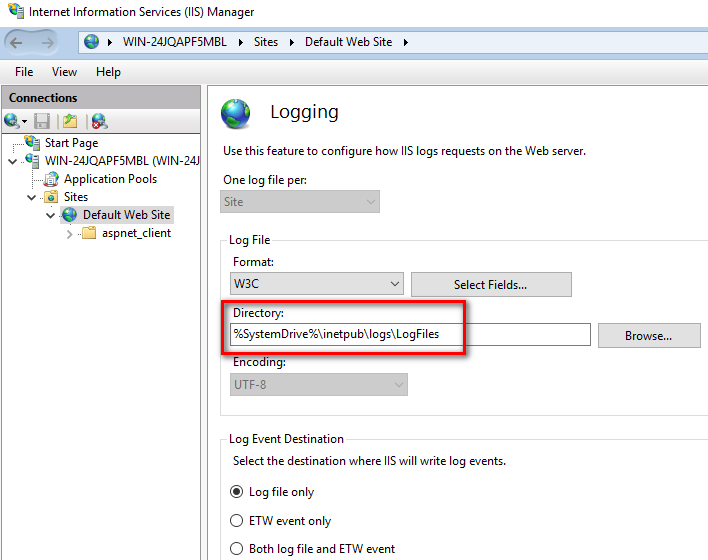Image resolution: width=708 pixels, height=560 pixels.
Task: Click the Default Web Site globe icon
Action: tap(69, 215)
